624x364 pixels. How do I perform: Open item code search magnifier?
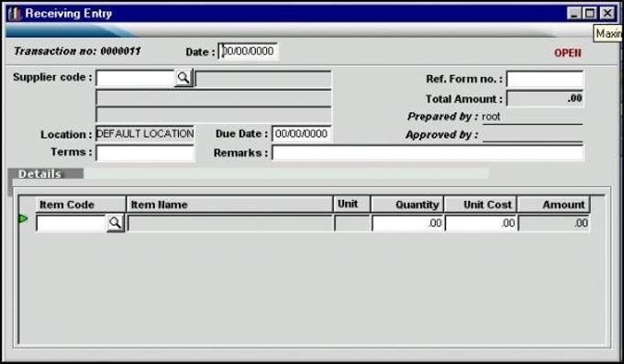click(x=116, y=223)
